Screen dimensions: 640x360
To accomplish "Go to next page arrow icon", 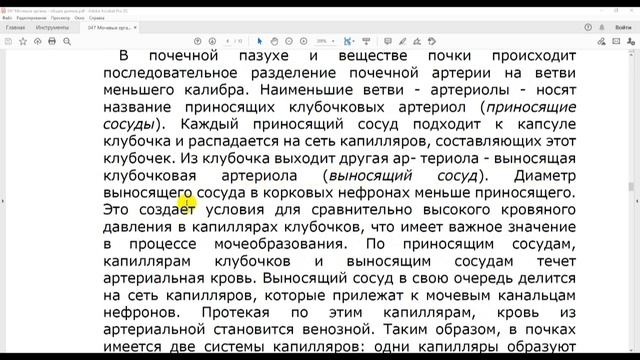I will tap(212, 41).
